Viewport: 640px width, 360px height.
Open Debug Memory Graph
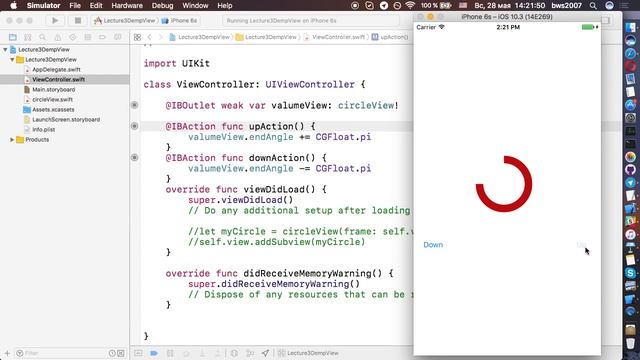(x=250, y=353)
